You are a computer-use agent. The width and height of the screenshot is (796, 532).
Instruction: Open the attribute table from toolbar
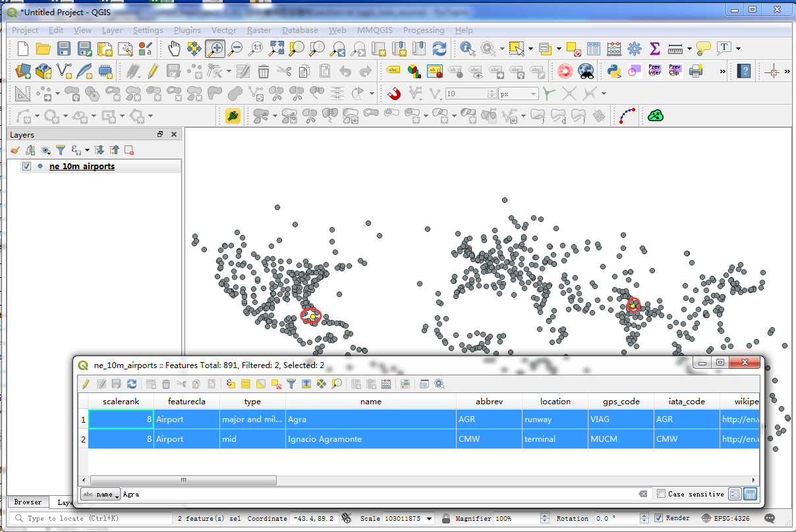594,48
